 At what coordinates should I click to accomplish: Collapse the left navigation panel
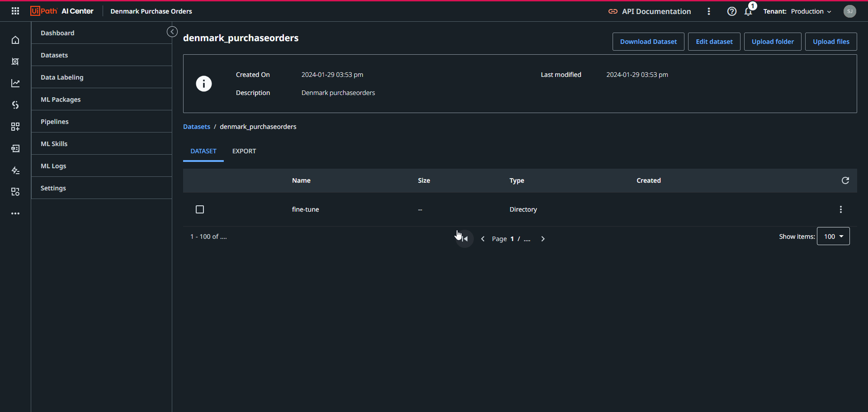click(x=172, y=32)
